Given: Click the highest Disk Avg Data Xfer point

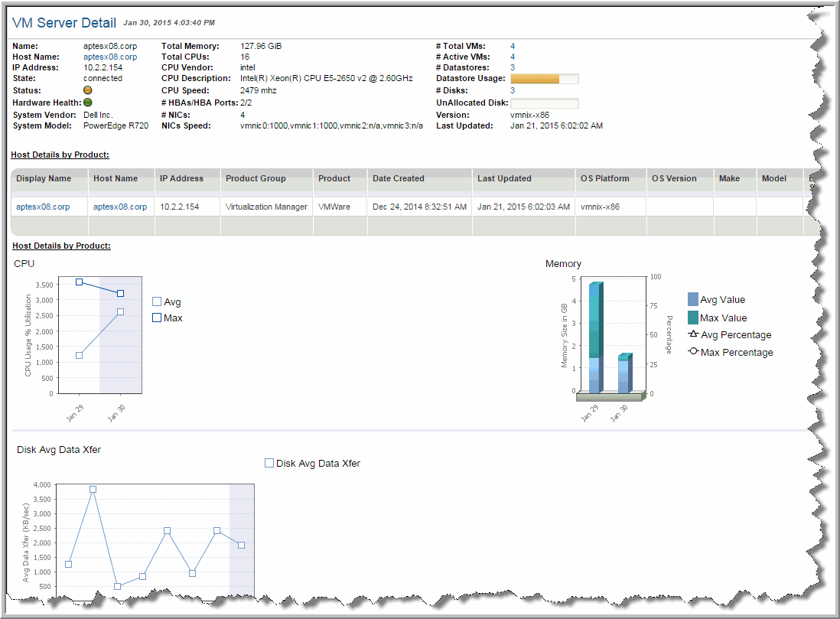Looking at the screenshot, I should [93, 489].
